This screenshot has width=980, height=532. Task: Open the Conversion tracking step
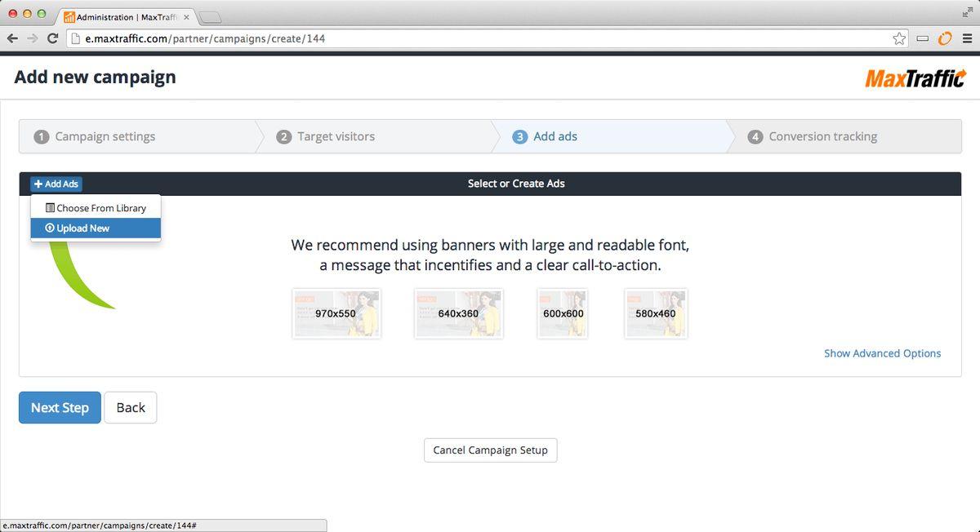point(822,137)
